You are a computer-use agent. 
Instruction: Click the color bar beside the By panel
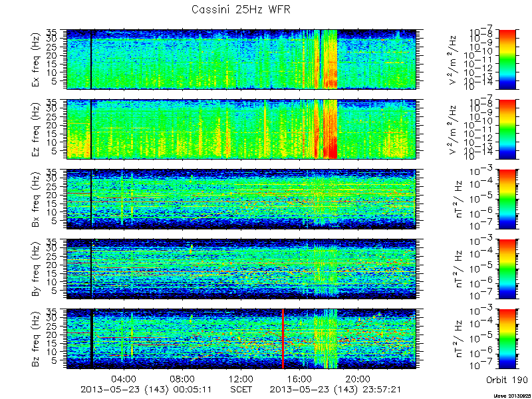[507, 269]
